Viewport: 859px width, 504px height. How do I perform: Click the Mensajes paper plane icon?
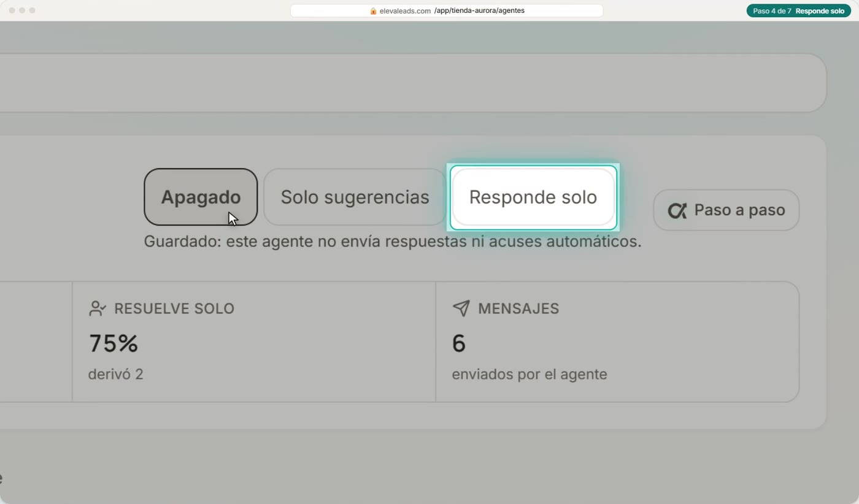(x=461, y=308)
